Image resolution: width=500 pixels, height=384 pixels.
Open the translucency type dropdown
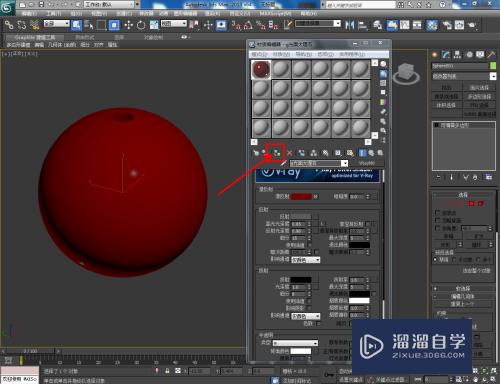[295, 343]
